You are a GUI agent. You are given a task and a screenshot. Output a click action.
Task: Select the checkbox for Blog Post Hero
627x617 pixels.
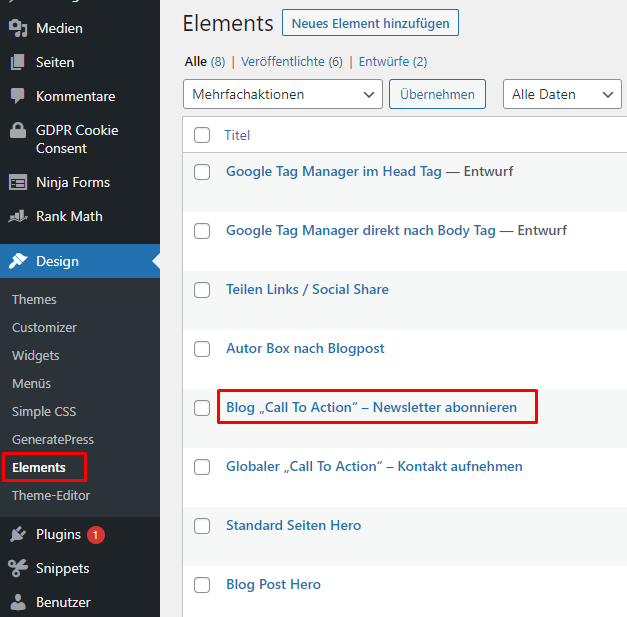(x=202, y=585)
